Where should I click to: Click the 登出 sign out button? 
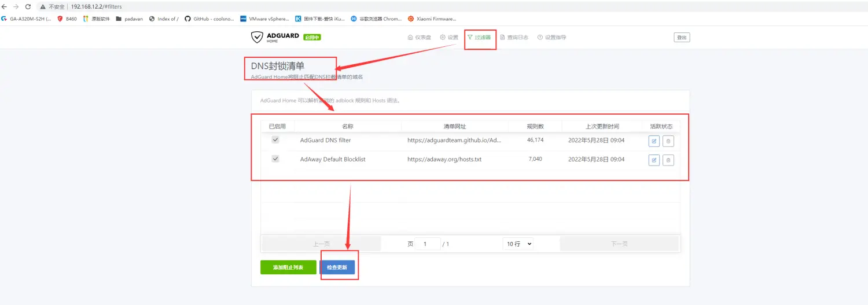pos(682,38)
